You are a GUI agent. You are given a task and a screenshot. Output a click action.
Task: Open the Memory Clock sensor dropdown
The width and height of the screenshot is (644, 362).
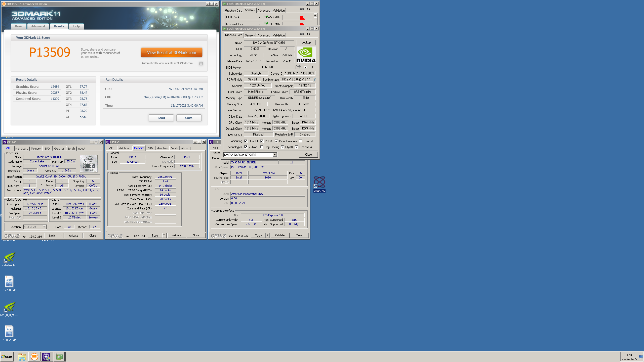click(260, 24)
